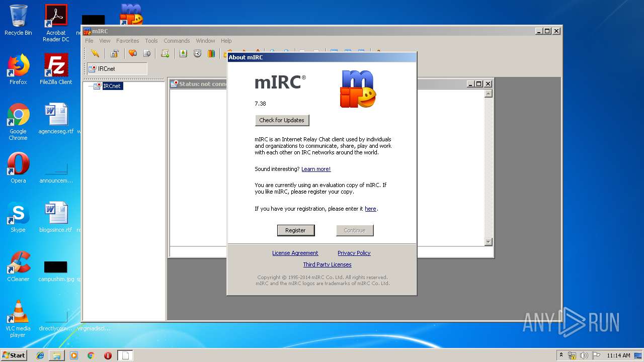Screen dimensions: 644x362
Task: Click the Connect lightning bolt toolbar icon
Action: (95, 53)
